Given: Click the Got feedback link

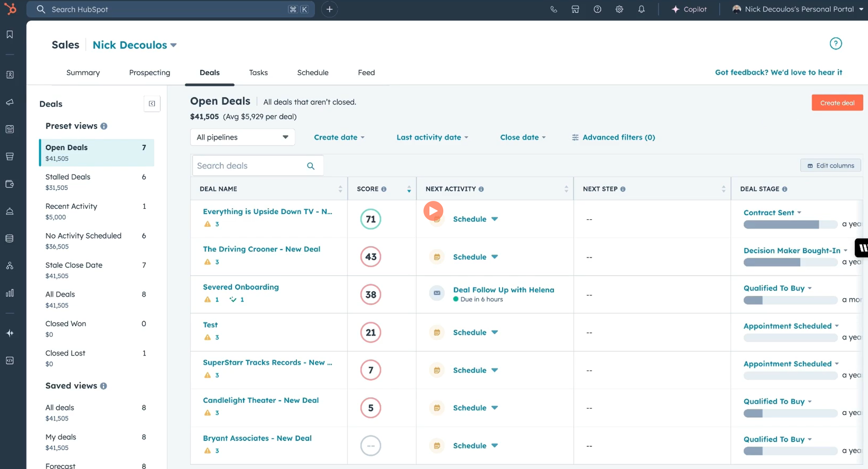Looking at the screenshot, I should (778, 72).
